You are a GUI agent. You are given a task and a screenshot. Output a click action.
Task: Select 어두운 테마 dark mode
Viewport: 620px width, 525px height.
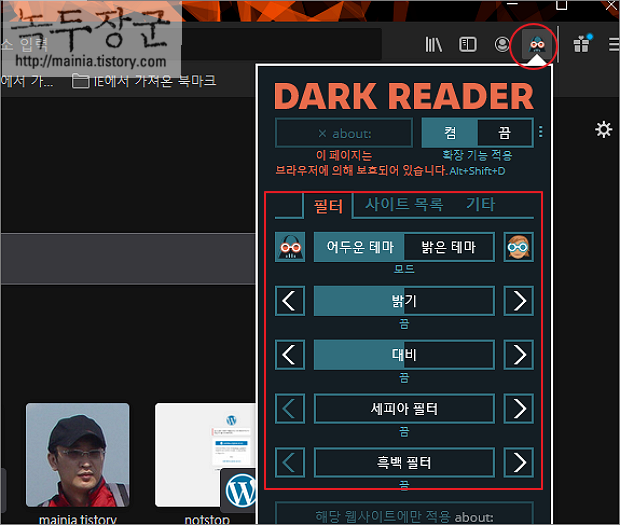(x=359, y=247)
